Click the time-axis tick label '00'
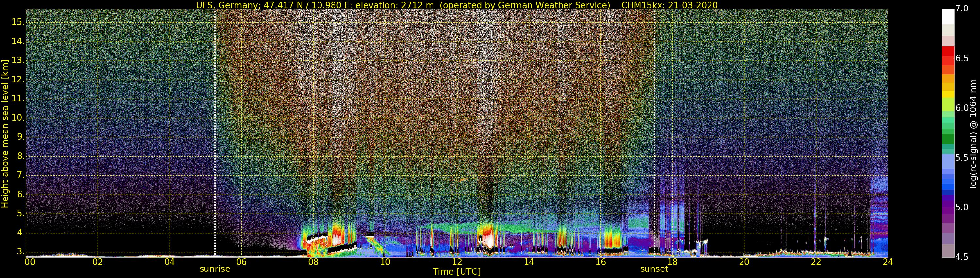This screenshot has height=278, width=980. [x=30, y=262]
